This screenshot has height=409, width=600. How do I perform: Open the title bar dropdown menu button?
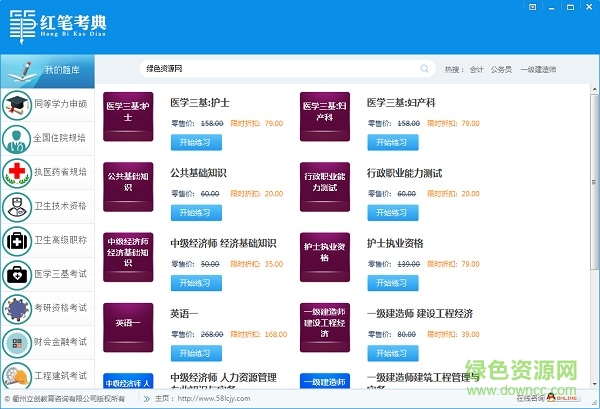click(533, 7)
